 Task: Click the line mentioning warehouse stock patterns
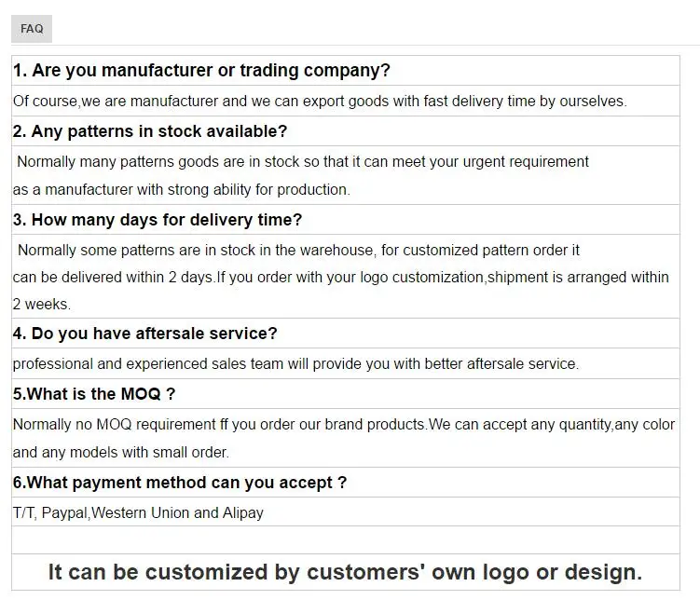(x=298, y=251)
